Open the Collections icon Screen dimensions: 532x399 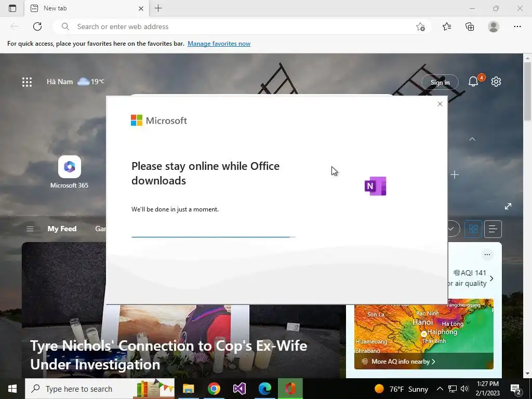pyautogui.click(x=470, y=26)
